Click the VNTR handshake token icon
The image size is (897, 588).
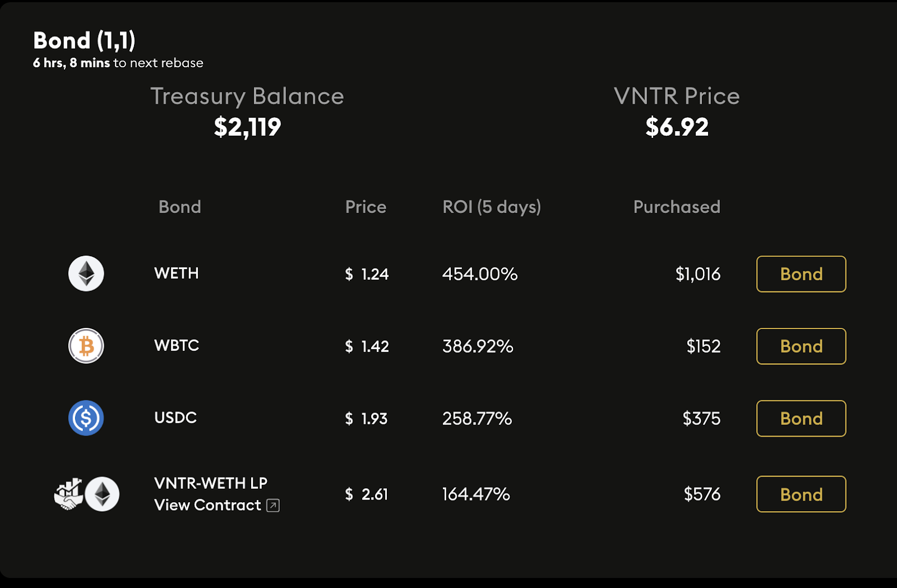coord(68,494)
